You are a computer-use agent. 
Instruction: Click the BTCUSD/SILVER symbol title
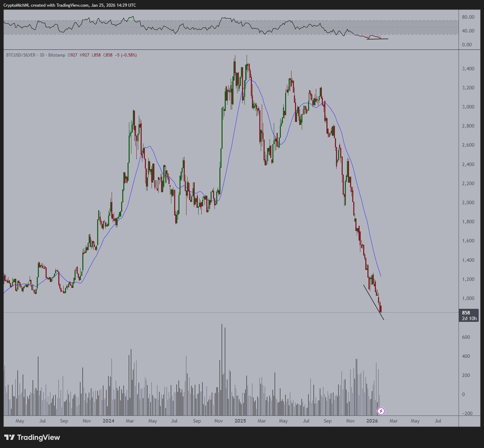point(21,55)
